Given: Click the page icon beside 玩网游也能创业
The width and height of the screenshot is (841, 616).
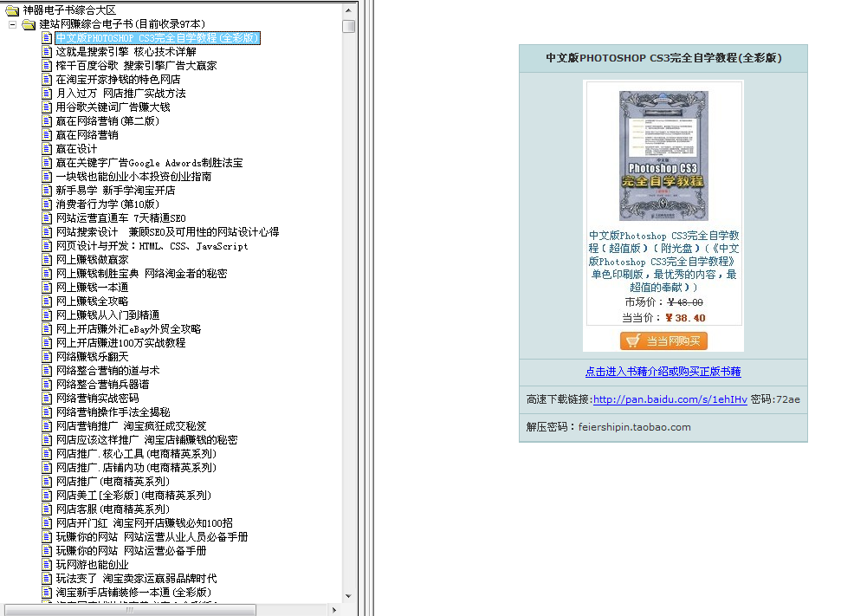Looking at the screenshot, I should click(x=47, y=565).
